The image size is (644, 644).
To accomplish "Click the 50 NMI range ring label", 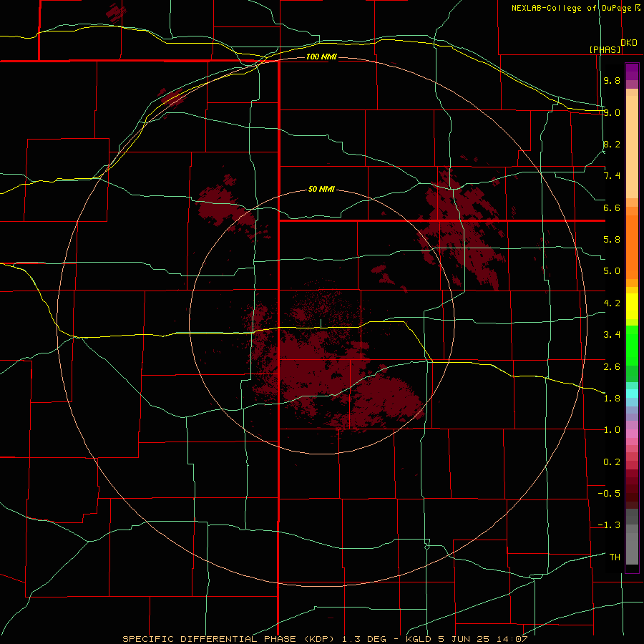I will (321, 190).
